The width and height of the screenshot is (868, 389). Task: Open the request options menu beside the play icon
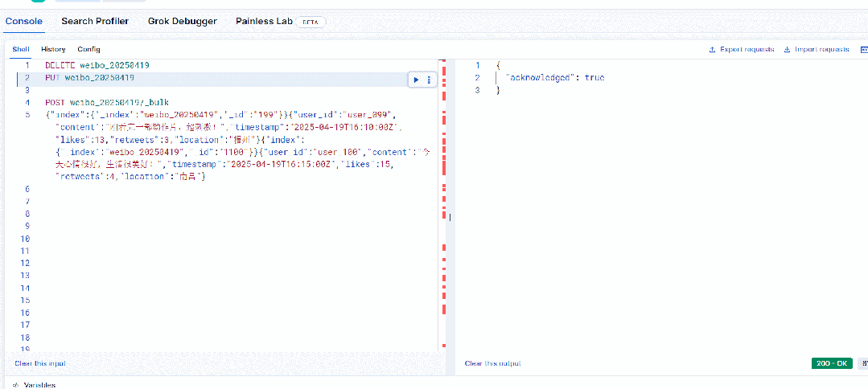[x=429, y=80]
